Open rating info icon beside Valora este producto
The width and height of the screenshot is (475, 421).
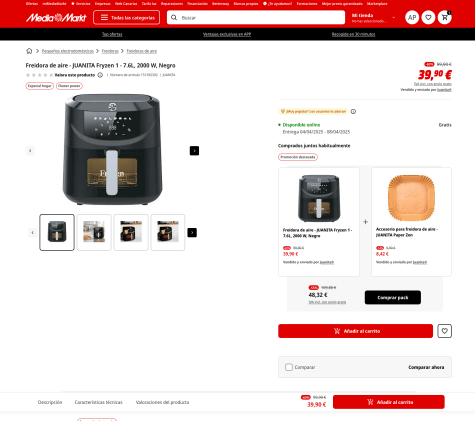click(x=100, y=75)
